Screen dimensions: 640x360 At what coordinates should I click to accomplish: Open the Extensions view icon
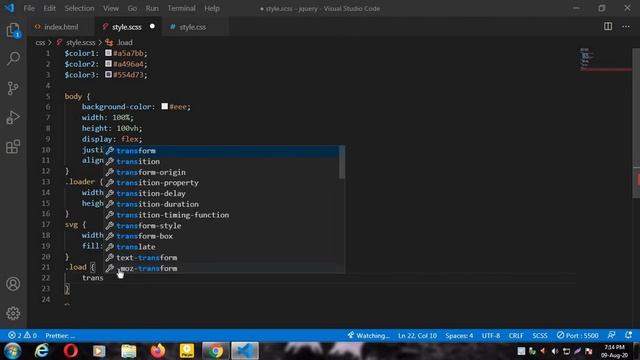pos(13,147)
